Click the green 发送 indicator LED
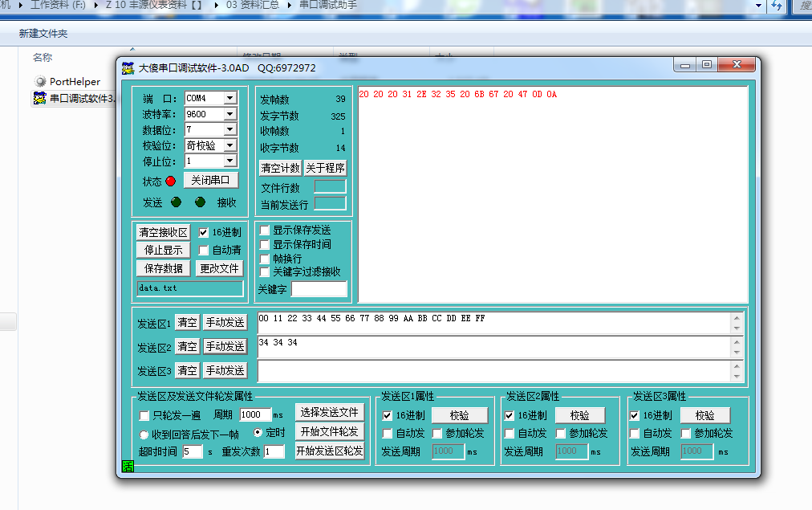Screen dimensions: 812x510 pyautogui.click(x=176, y=202)
